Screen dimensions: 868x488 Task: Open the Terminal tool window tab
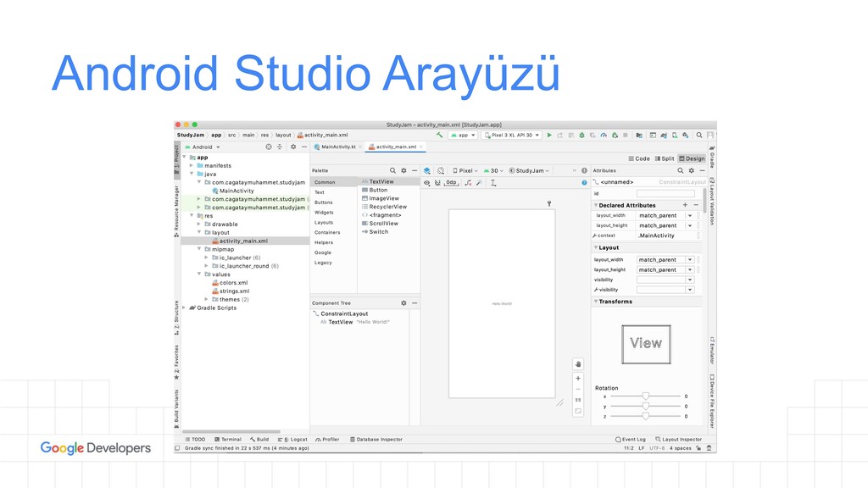pos(227,440)
